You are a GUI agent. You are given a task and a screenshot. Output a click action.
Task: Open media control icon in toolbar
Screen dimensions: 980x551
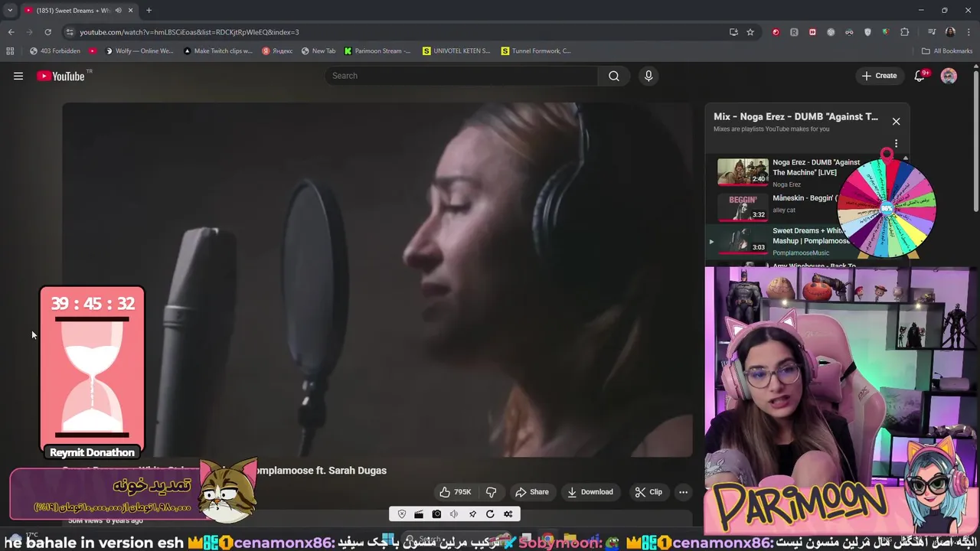point(932,32)
